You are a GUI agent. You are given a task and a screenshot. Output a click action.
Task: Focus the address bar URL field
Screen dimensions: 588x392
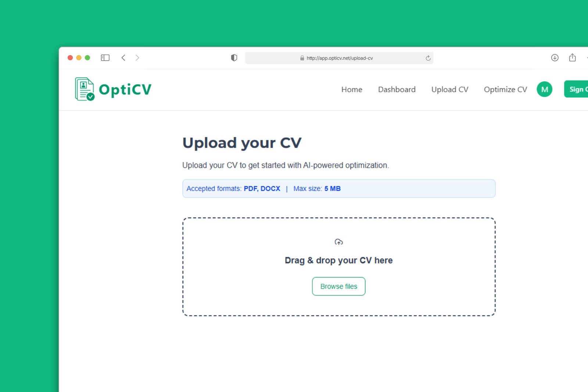(x=339, y=58)
